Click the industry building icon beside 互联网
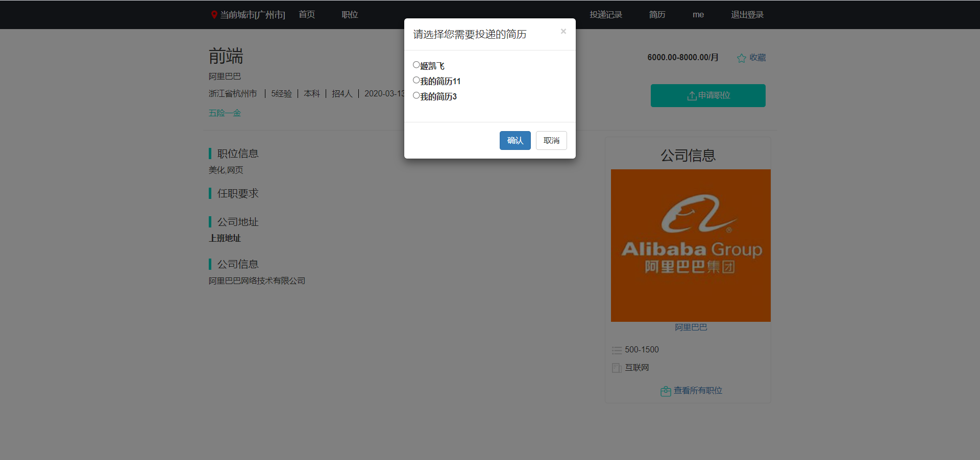The width and height of the screenshot is (980, 460). 617,368
